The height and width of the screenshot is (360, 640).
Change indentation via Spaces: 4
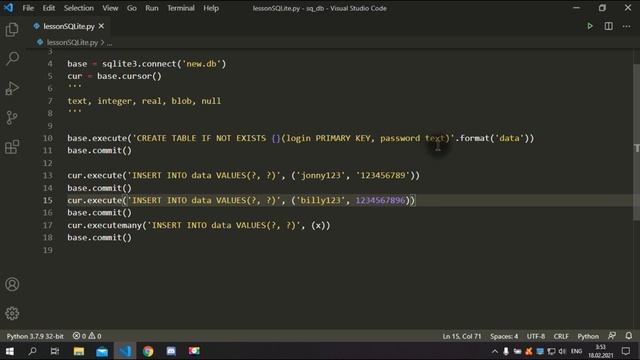click(504, 336)
